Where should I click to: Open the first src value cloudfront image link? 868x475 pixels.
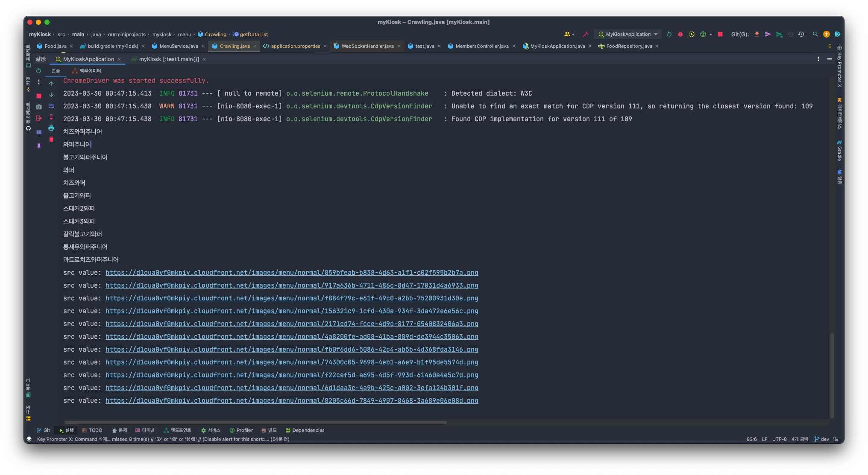tap(292, 273)
